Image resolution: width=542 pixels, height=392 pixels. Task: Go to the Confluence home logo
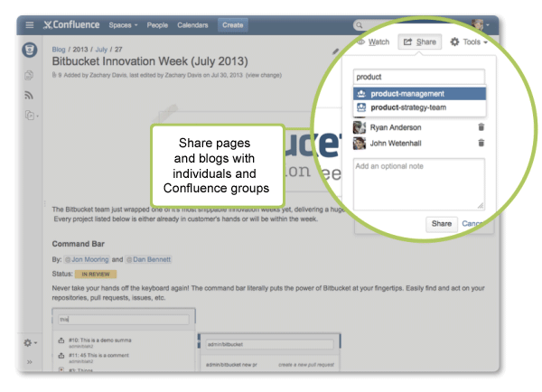[x=71, y=25]
